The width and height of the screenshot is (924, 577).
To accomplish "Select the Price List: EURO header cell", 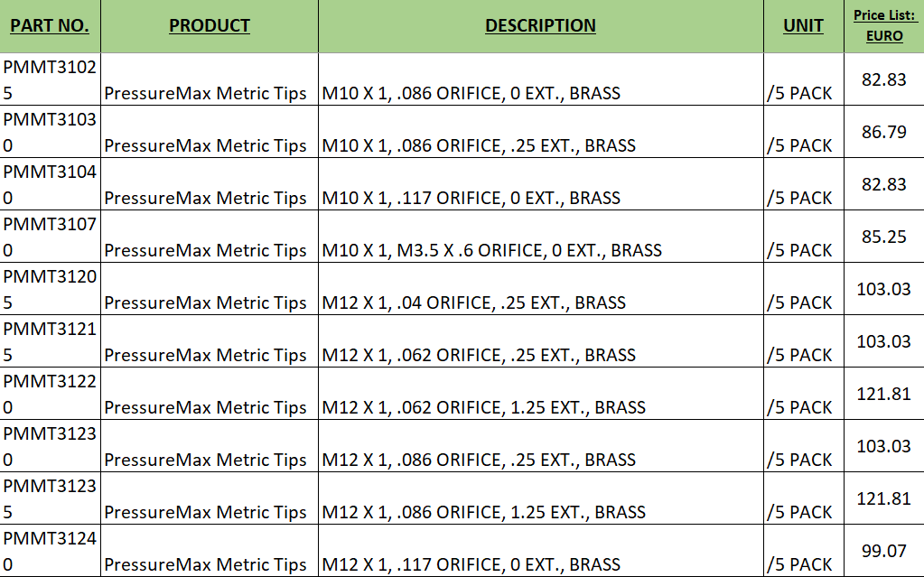I will (x=884, y=26).
